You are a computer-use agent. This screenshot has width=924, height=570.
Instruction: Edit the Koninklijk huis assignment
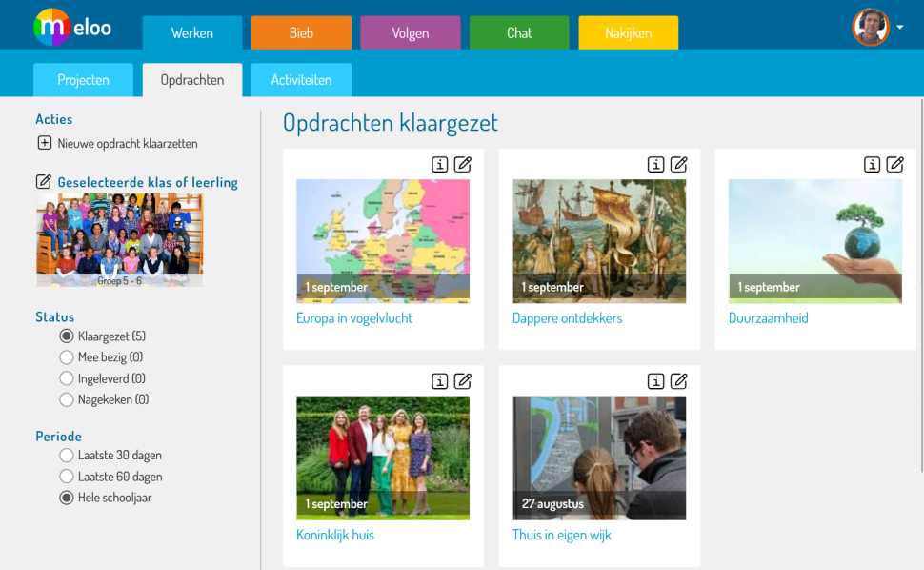tap(462, 381)
